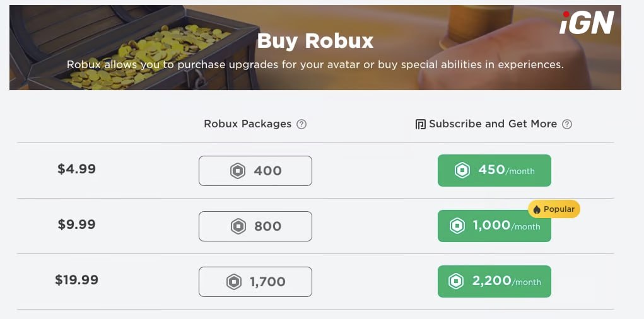Buy the 800 Robux package
Viewport: 644px width, 319px height.
(x=255, y=226)
